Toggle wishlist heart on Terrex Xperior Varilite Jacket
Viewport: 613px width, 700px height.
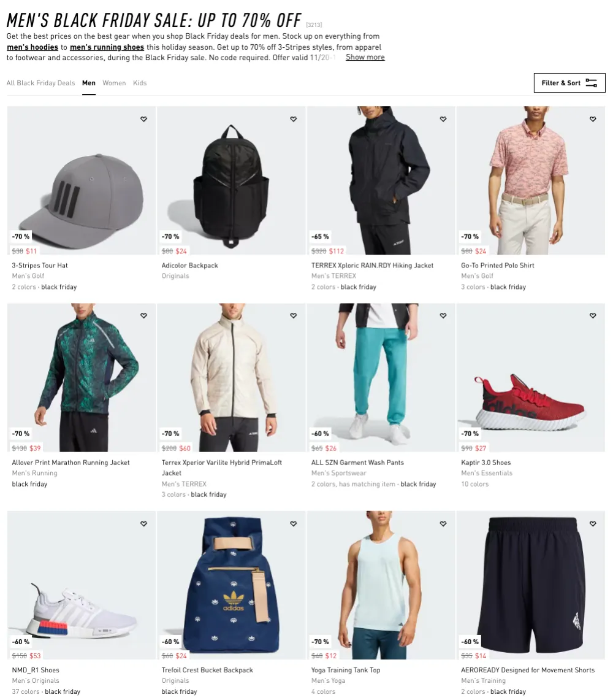coord(294,315)
